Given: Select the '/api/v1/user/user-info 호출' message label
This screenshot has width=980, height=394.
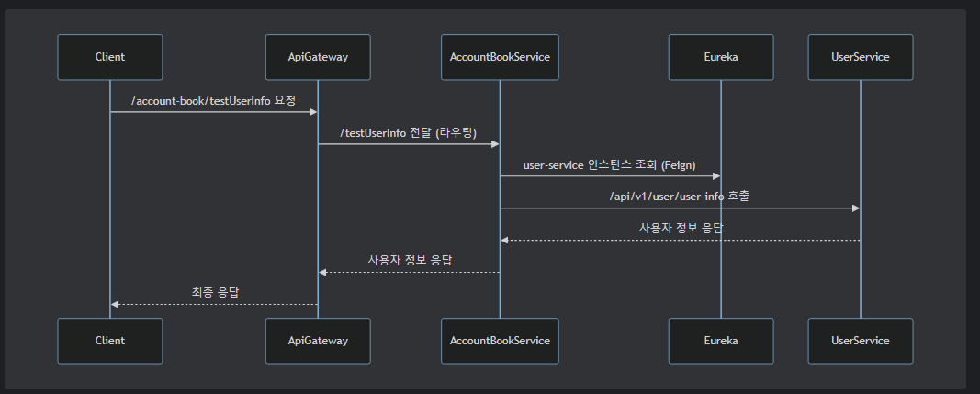Looking at the screenshot, I should point(680,197).
